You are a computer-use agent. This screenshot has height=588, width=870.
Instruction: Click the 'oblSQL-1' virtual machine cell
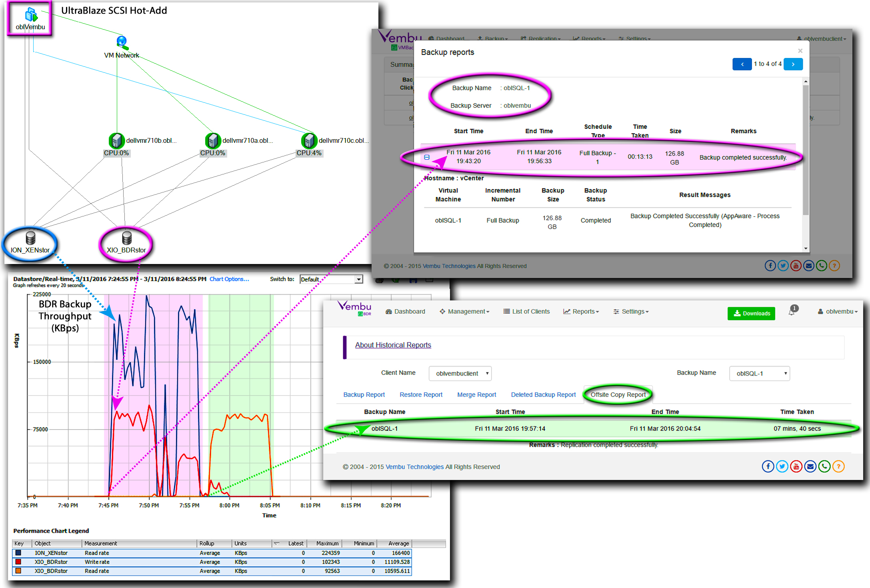(448, 220)
